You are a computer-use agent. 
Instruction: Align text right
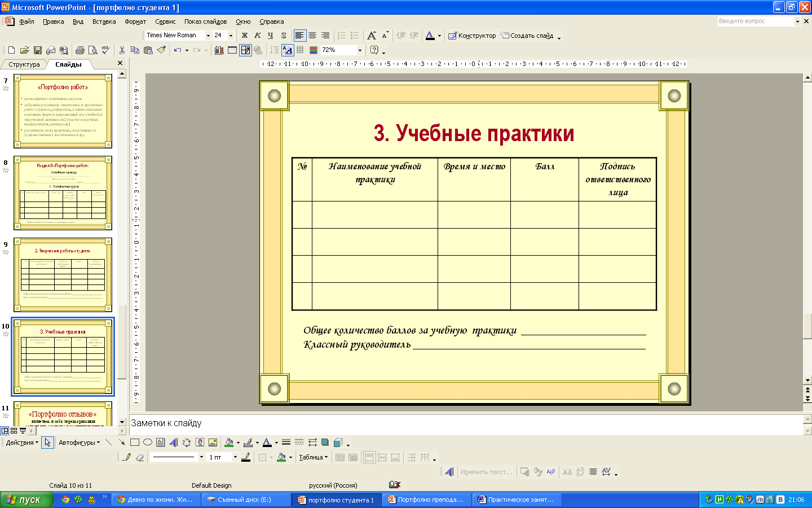click(325, 36)
